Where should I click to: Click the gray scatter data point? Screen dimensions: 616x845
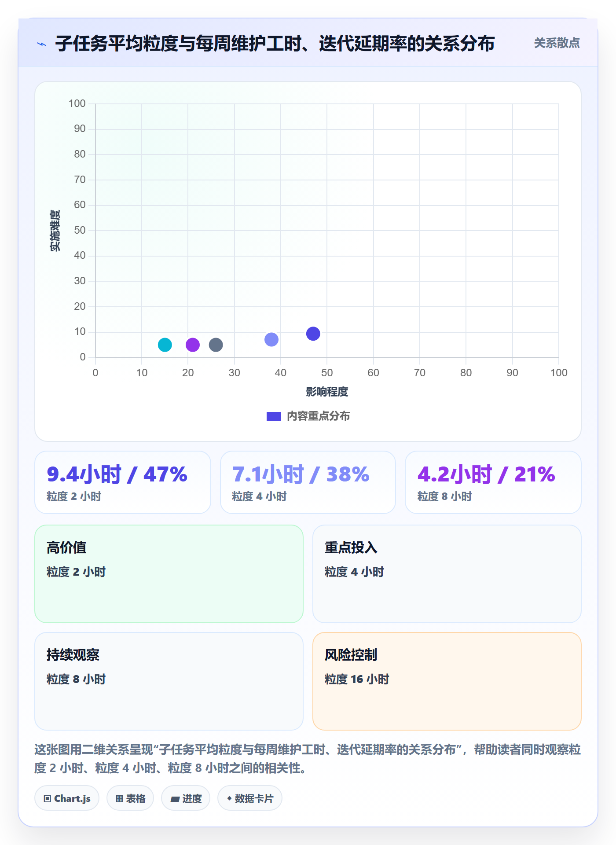click(x=216, y=345)
